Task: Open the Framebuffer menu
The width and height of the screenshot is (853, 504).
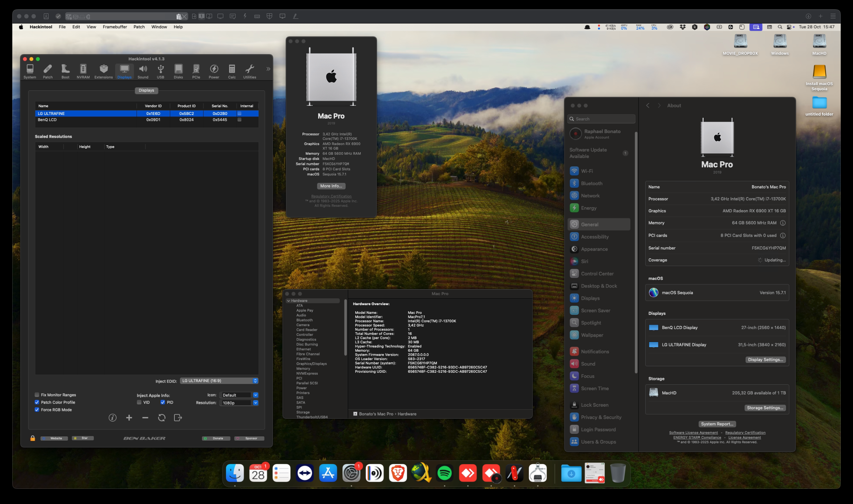Action: (115, 27)
